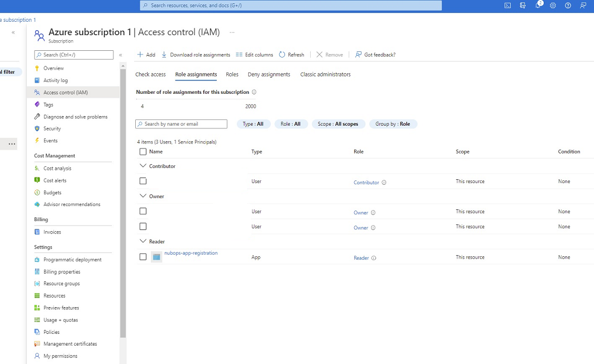This screenshot has height=364, width=594.
Task: Click the Events lightning icon
Action: [37, 140]
